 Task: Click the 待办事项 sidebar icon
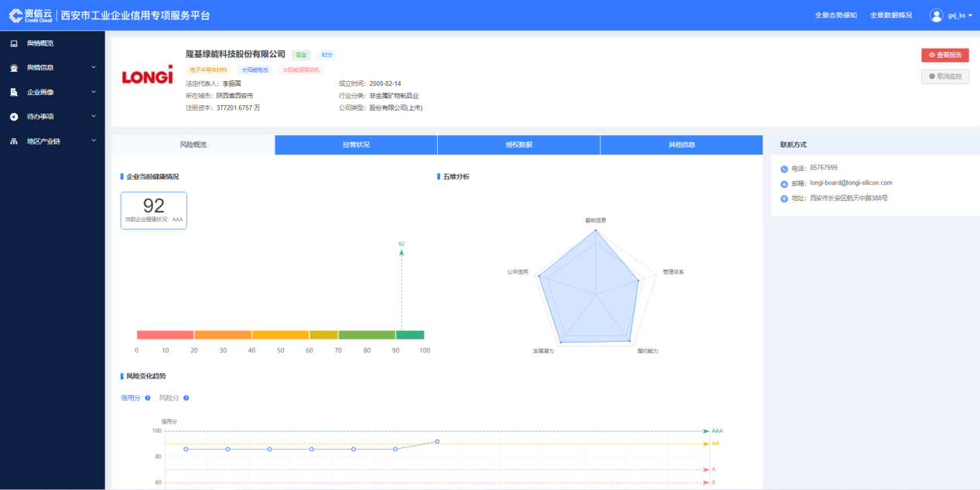[x=14, y=117]
